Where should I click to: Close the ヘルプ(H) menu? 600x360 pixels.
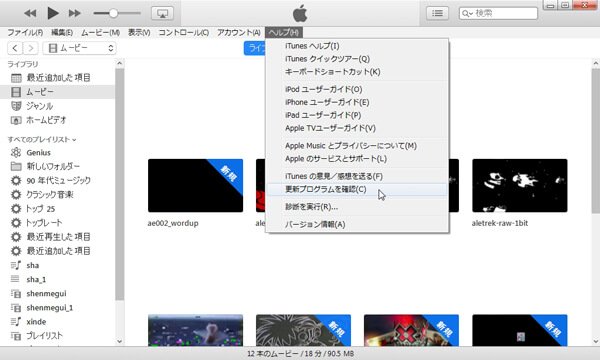284,33
